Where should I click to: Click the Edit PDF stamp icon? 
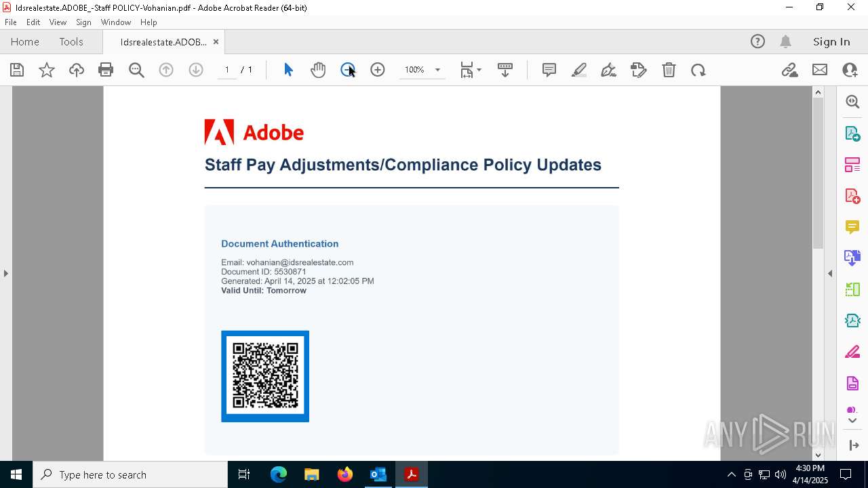[x=639, y=70]
